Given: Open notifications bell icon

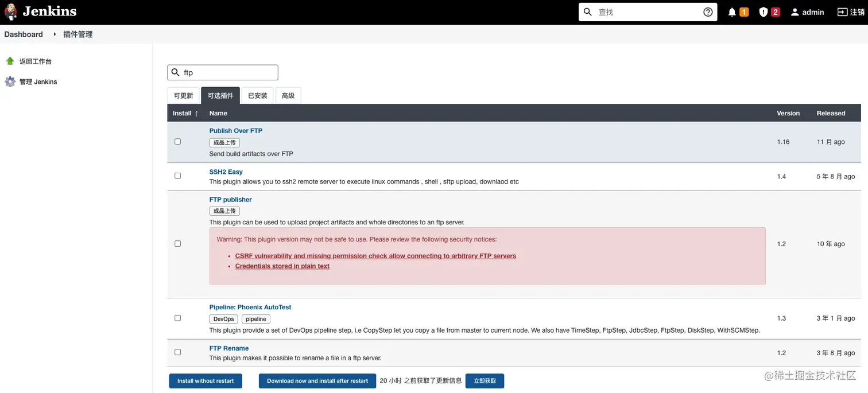Looking at the screenshot, I should [732, 12].
